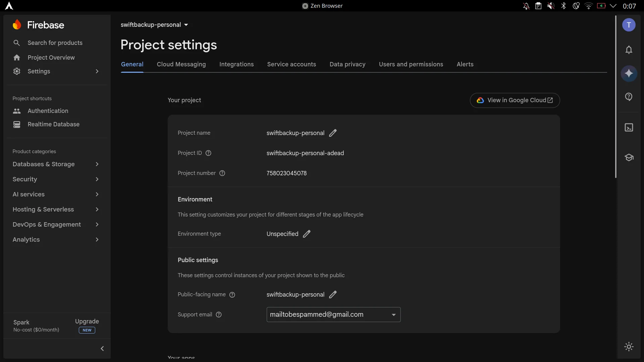Click the Firebase flame logo
Image resolution: width=644 pixels, height=362 pixels.
17,25
